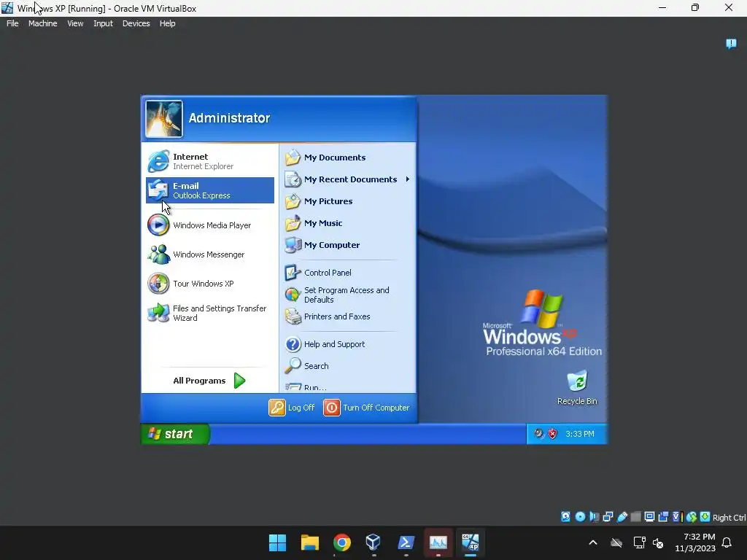This screenshot has width=747, height=560.
Task: Open VirtualBox Manager from host taskbar
Action: (x=373, y=542)
